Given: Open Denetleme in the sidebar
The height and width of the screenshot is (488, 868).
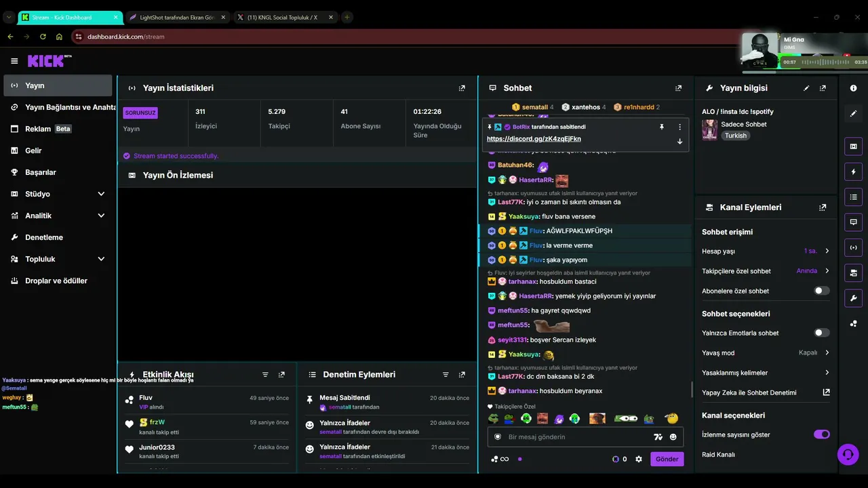Looking at the screenshot, I should pyautogui.click(x=58, y=237).
